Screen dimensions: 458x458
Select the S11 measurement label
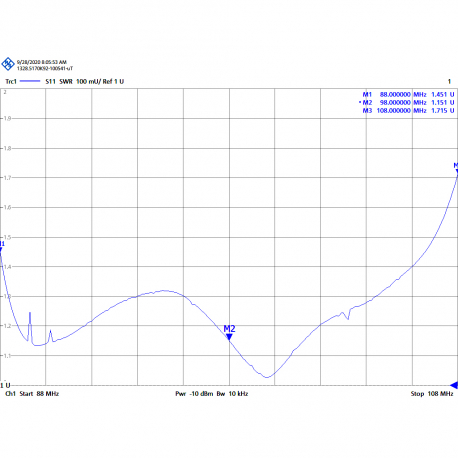tap(50, 81)
